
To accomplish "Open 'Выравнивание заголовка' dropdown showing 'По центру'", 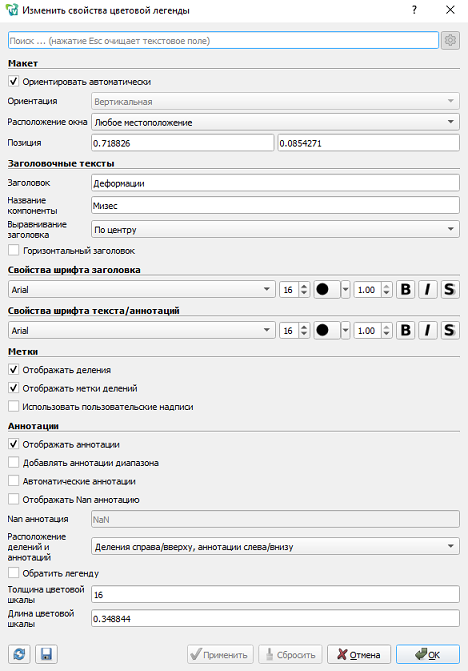I will pos(275,229).
